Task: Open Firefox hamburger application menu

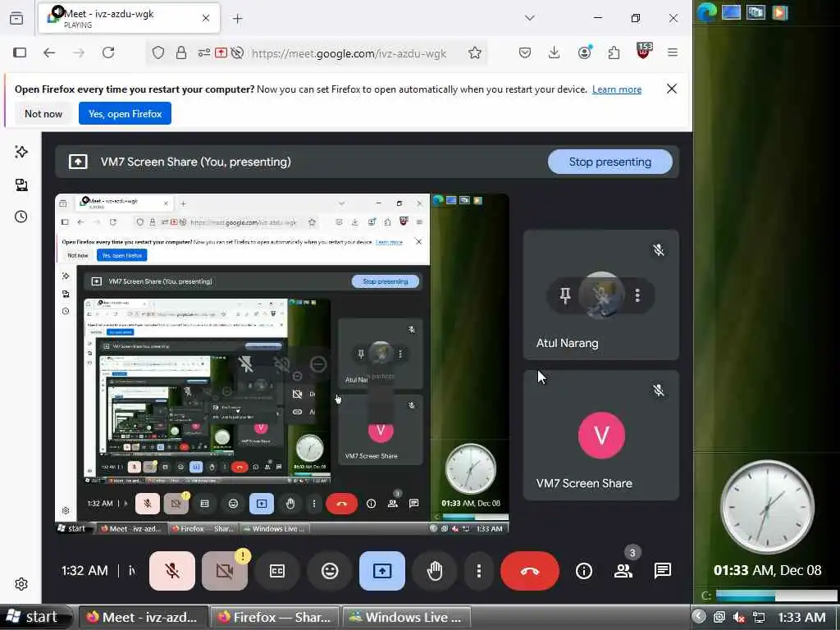Action: point(673,52)
